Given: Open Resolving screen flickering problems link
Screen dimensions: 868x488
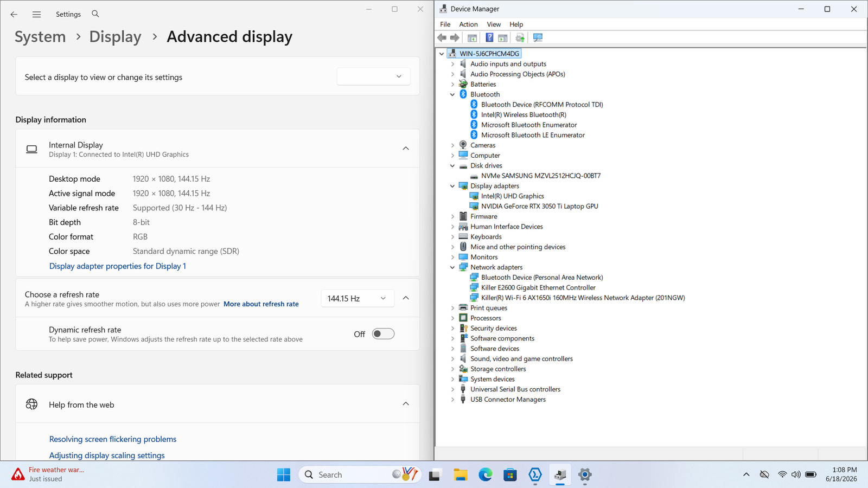Looking at the screenshot, I should (113, 439).
